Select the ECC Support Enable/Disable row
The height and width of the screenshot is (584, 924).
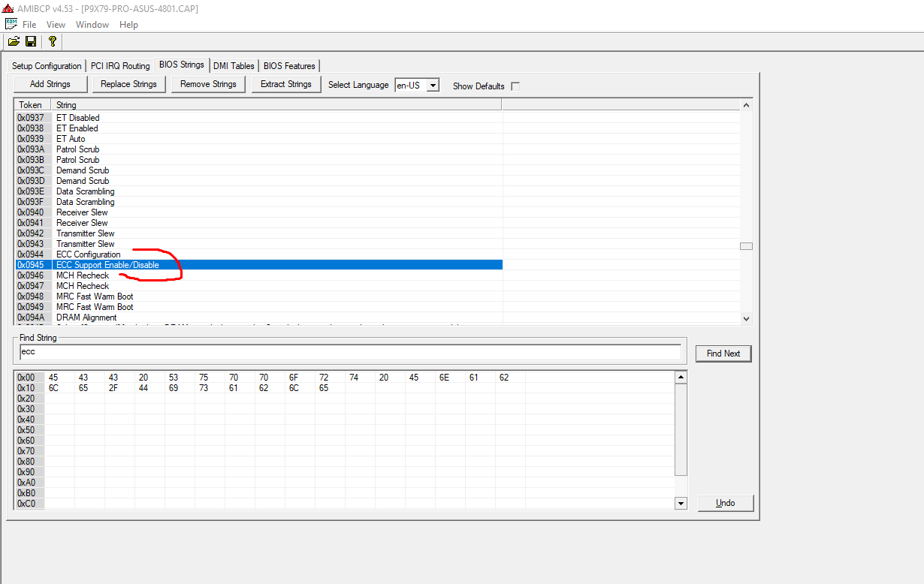(x=258, y=265)
